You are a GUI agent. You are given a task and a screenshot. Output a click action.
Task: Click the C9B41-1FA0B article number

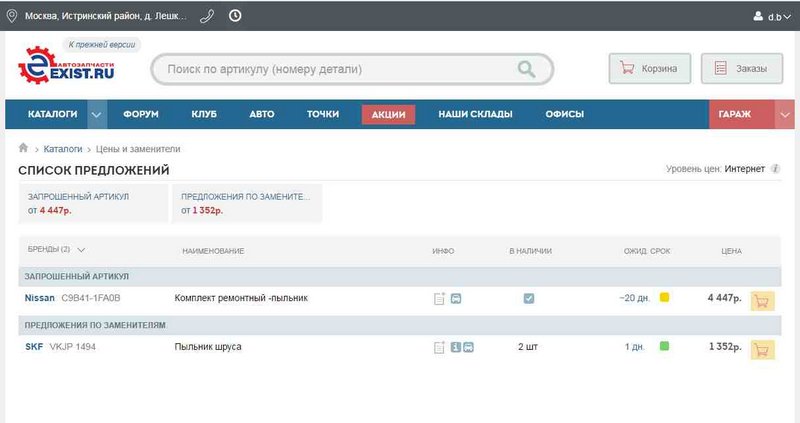91,298
